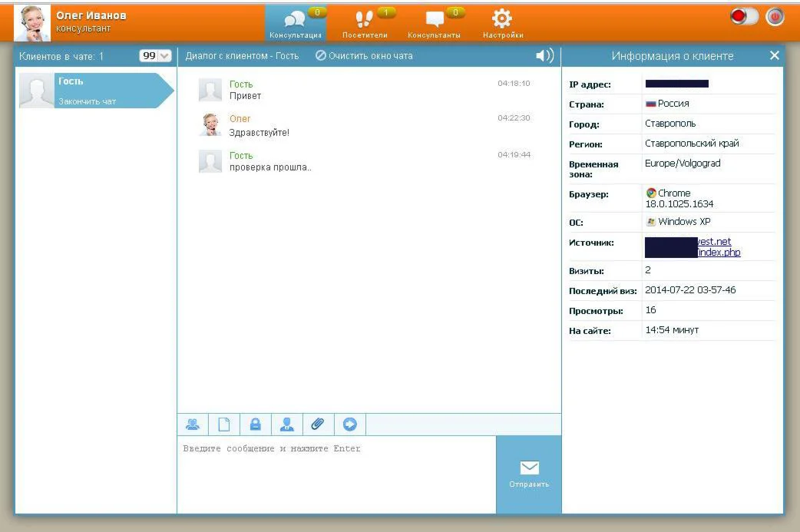This screenshot has width=800, height=532.
Task: Click the group users icon in chat toolbar
Action: pyautogui.click(x=192, y=424)
